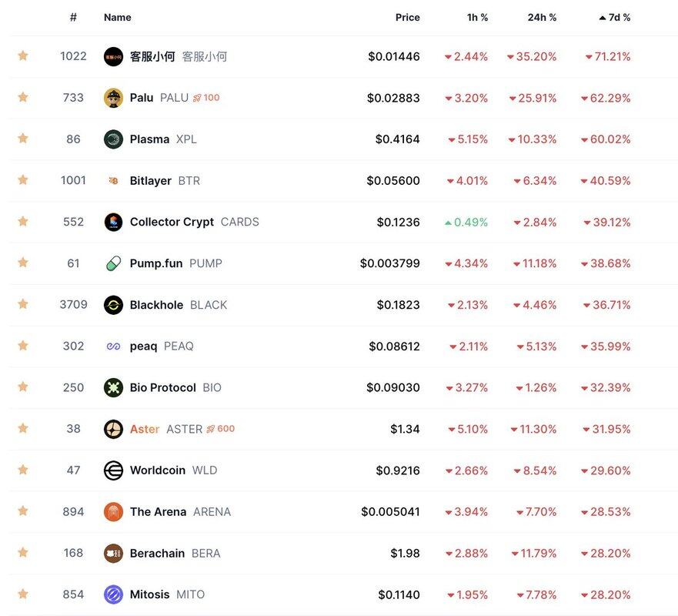This screenshot has height=616, width=678.
Task: Click the # rank column header
Action: pyautogui.click(x=73, y=17)
